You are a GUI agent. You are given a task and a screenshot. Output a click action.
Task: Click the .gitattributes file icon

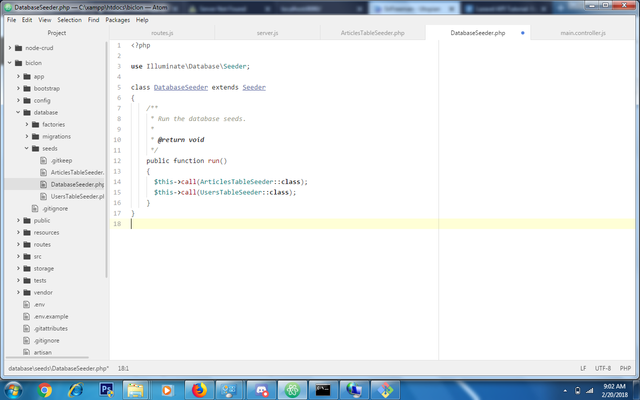pyautogui.click(x=27, y=328)
